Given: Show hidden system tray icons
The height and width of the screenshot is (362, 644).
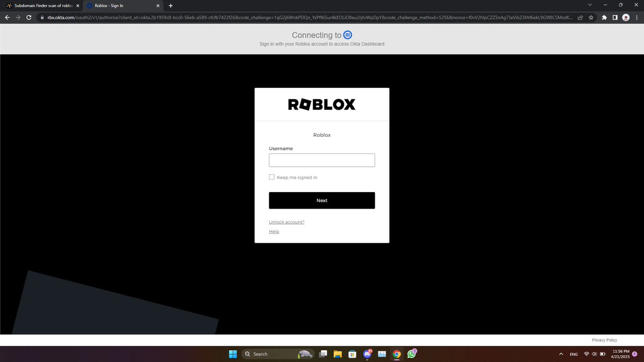Looking at the screenshot, I should point(561,354).
